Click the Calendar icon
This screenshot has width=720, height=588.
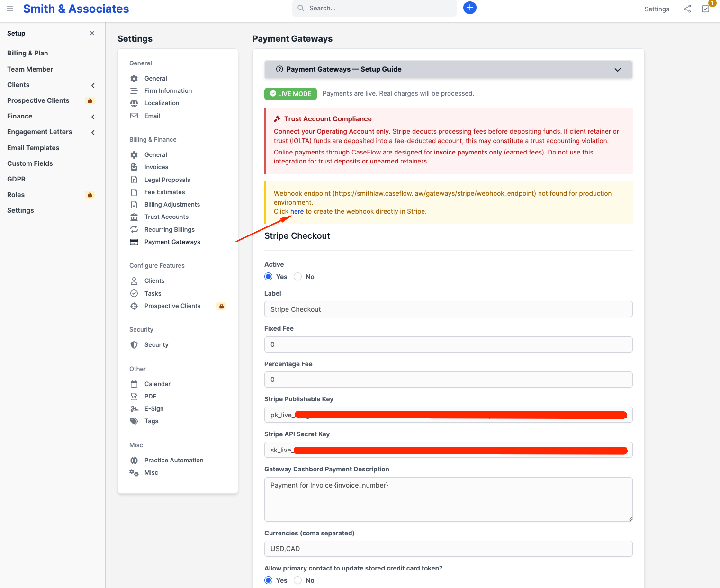(x=134, y=384)
